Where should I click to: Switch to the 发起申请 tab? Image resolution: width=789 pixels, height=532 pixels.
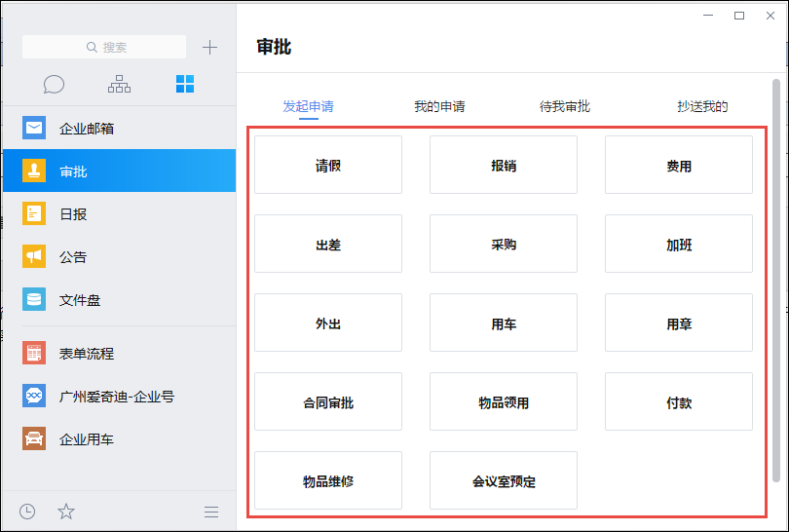[309, 106]
